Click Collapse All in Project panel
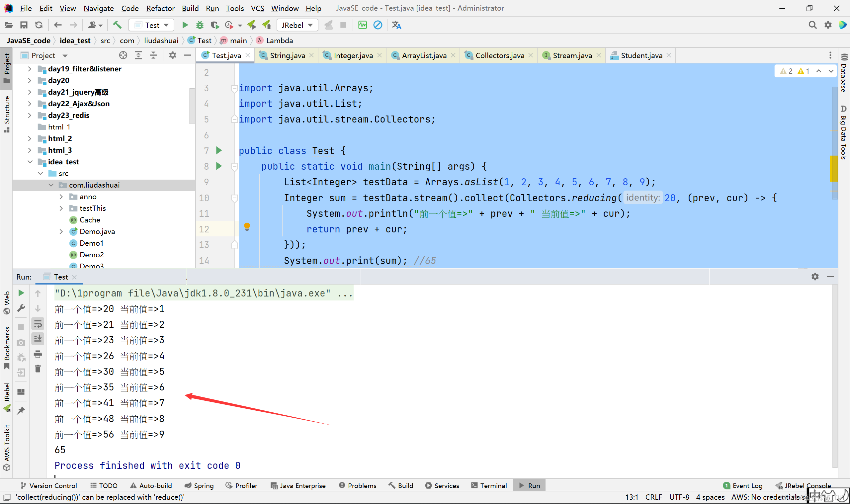Screen dimensions: 850x504 [x=153, y=55]
